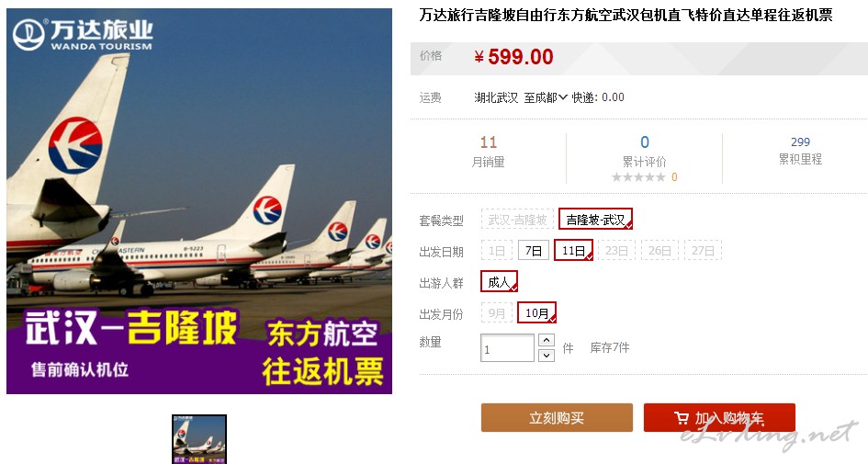Click the five-star rating icons
The image size is (868, 464).
(x=638, y=177)
